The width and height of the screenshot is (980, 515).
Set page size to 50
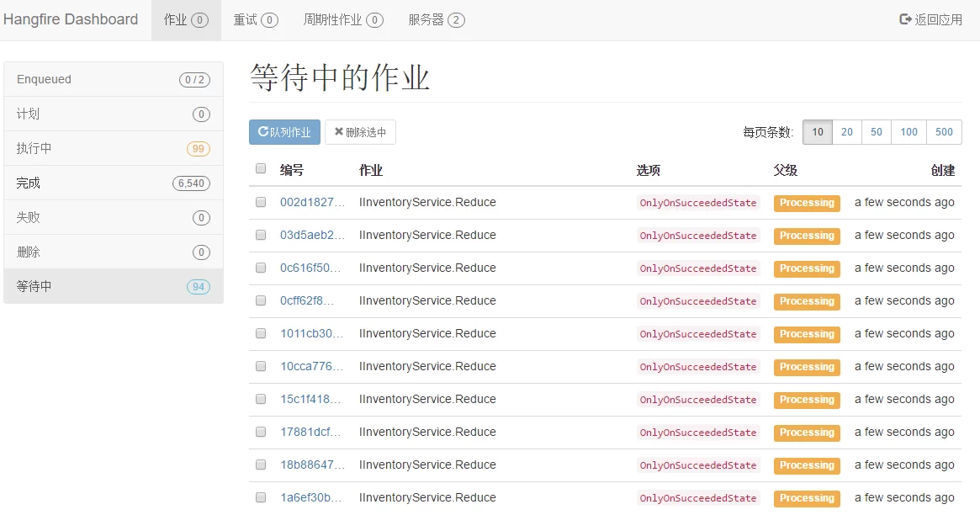pos(876,131)
